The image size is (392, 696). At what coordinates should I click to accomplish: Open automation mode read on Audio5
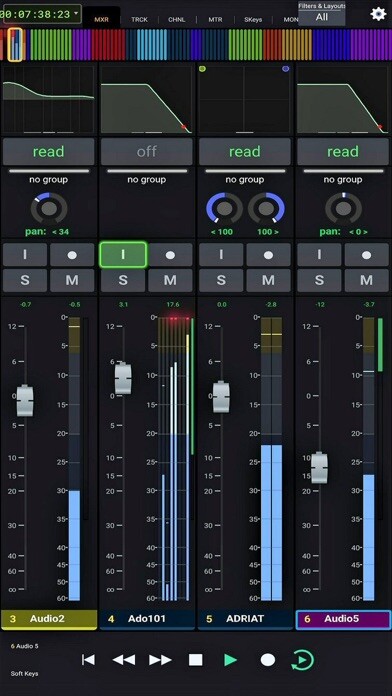[x=343, y=152]
